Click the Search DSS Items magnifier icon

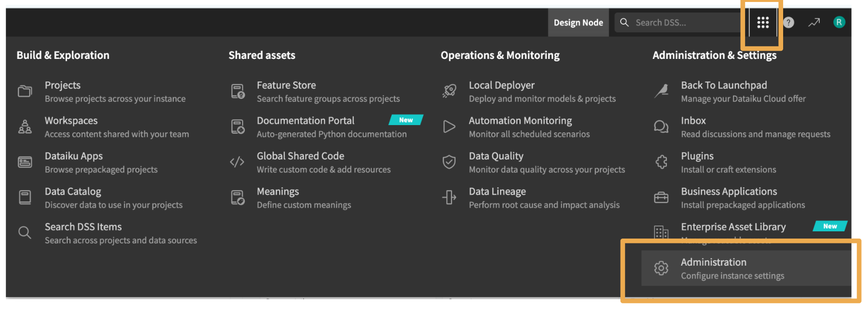click(x=25, y=233)
